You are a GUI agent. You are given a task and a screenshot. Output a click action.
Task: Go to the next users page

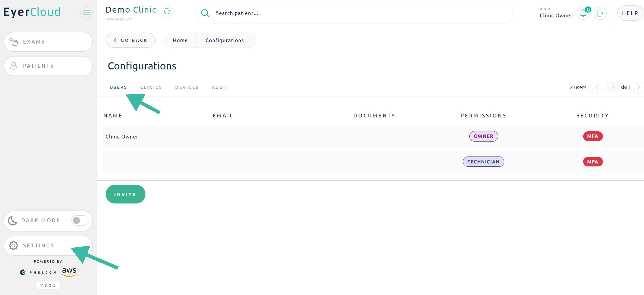(639, 87)
